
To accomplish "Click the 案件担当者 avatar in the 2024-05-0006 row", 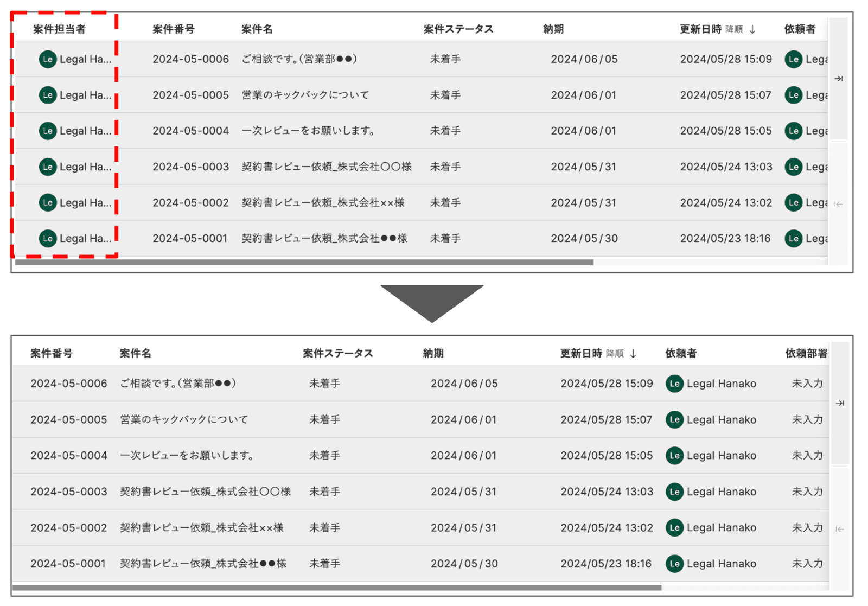I will click(x=48, y=59).
